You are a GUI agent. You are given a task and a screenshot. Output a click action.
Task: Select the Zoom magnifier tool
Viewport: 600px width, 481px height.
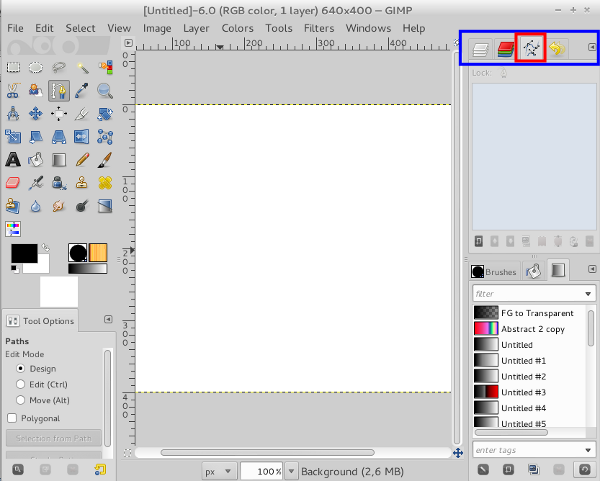(x=105, y=91)
